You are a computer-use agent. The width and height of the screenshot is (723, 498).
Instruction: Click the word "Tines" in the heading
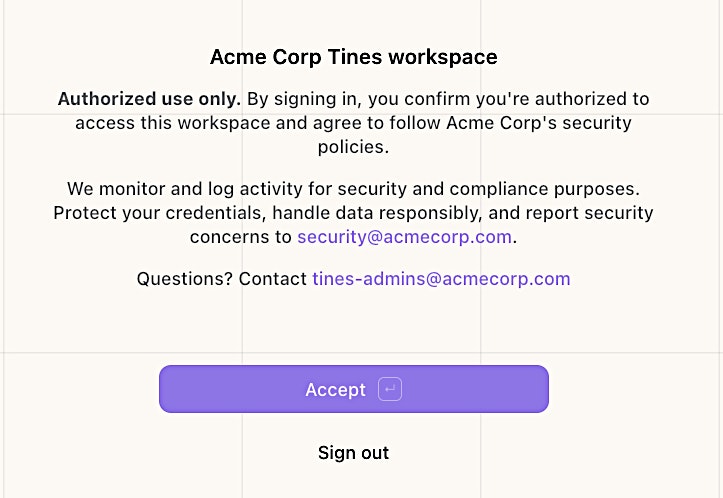click(352, 57)
